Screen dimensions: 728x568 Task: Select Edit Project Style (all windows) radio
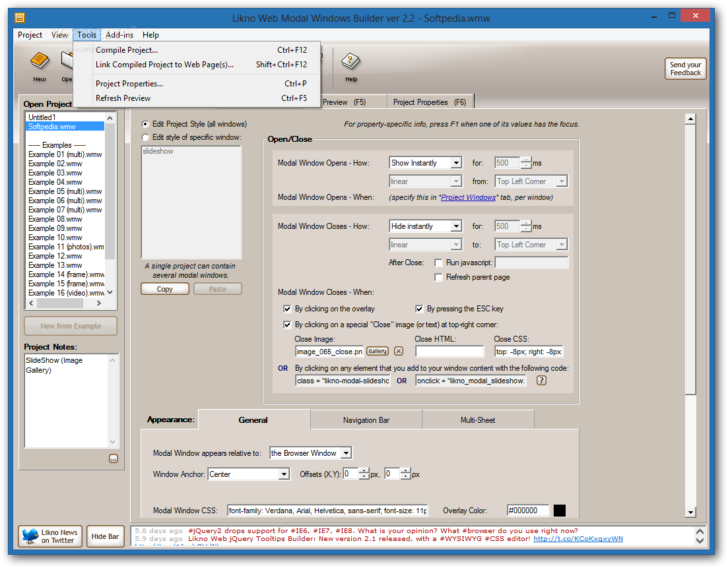pos(145,124)
